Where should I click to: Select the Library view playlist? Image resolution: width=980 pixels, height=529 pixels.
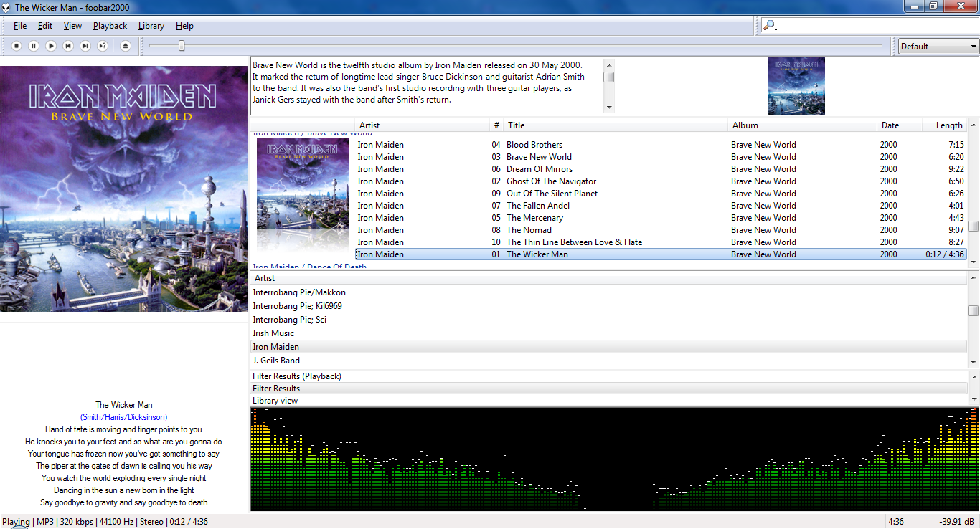(608, 401)
